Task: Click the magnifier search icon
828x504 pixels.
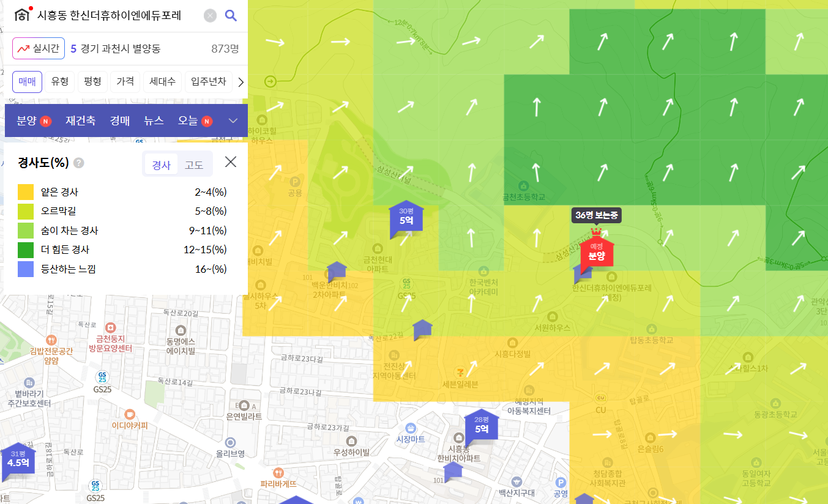Action: point(231,16)
